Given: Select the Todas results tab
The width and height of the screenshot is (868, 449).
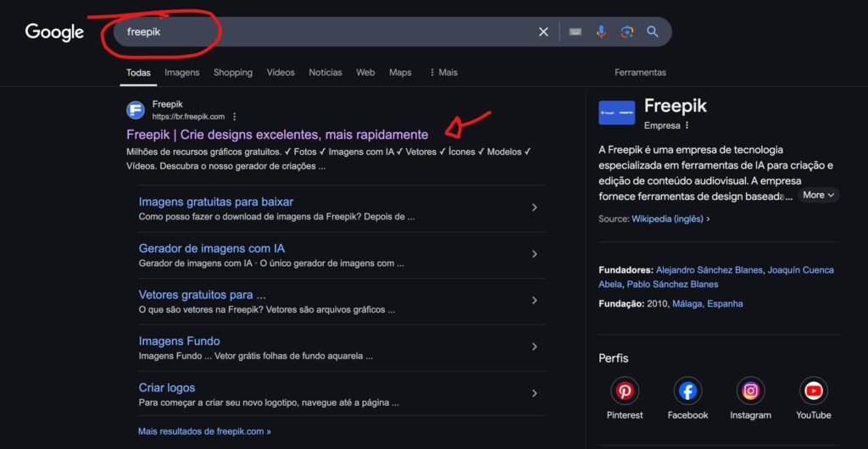Looking at the screenshot, I should click(138, 73).
